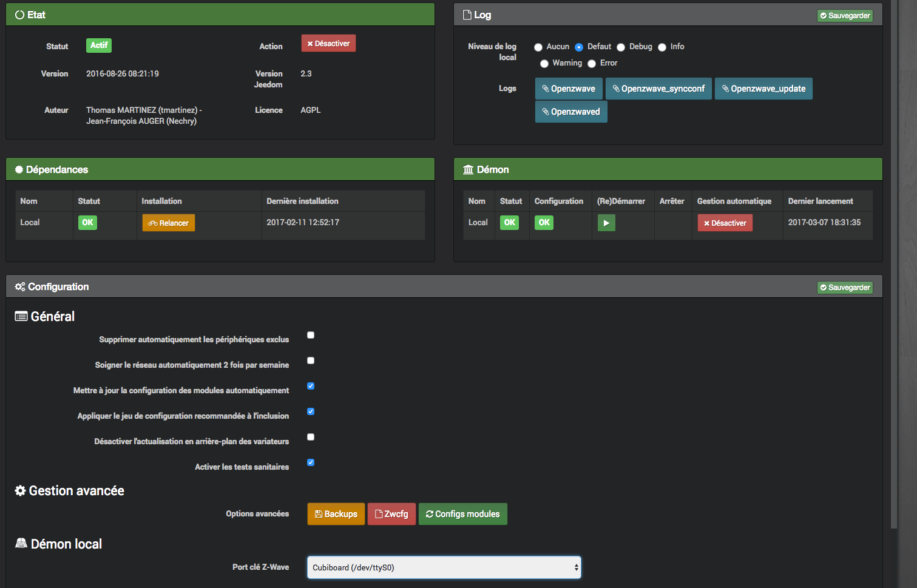
Task: Click Gestion automatique column header
Action: tap(734, 201)
